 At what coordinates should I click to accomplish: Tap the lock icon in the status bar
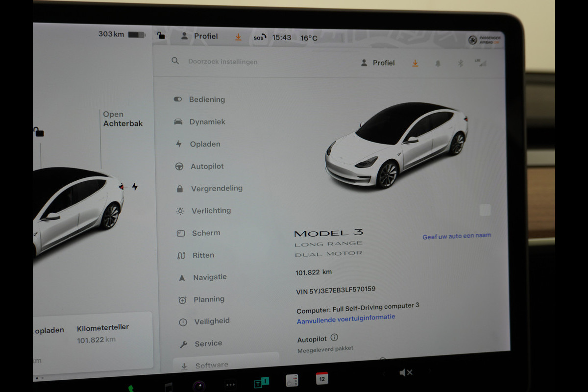pos(161,35)
